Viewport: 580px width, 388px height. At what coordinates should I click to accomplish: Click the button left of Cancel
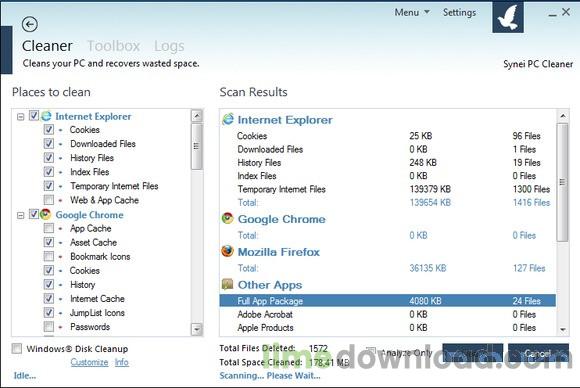click(472, 353)
